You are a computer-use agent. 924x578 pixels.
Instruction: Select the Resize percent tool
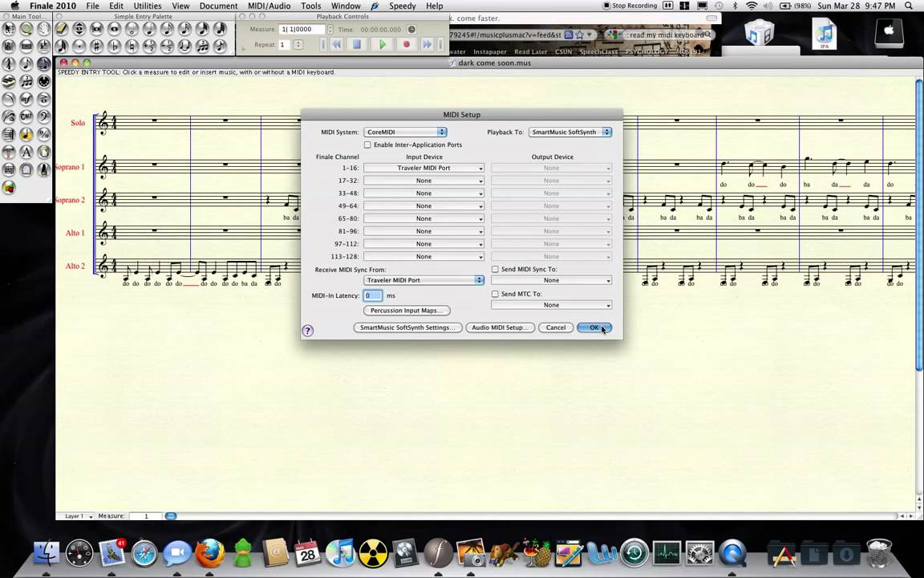tap(43, 135)
